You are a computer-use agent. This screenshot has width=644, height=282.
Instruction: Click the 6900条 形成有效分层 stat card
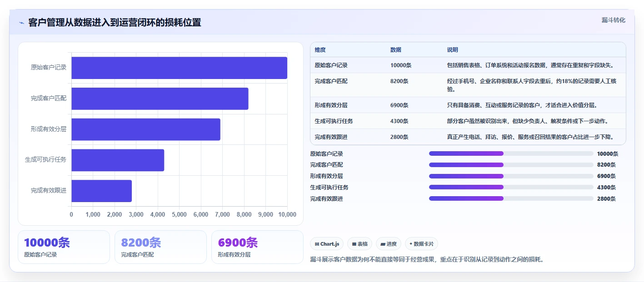coord(257,247)
